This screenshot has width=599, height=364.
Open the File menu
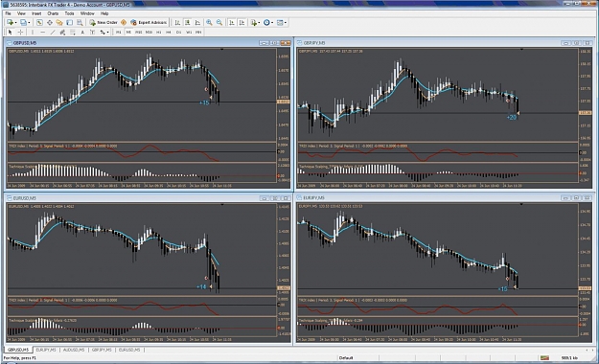point(8,13)
